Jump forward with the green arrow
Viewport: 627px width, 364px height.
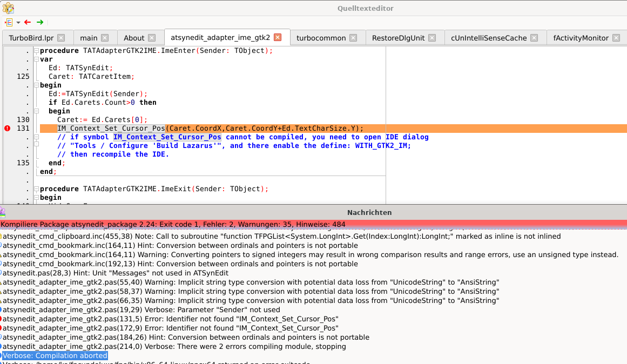point(40,22)
